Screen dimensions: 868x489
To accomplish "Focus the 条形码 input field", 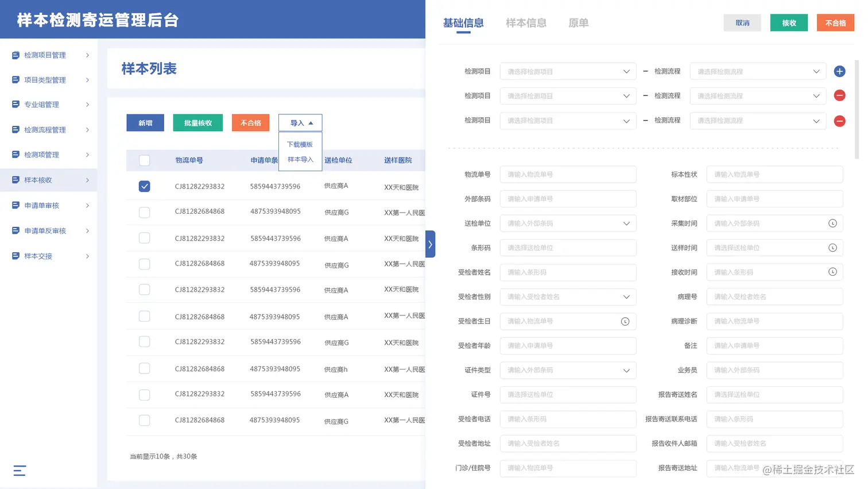I will (568, 248).
